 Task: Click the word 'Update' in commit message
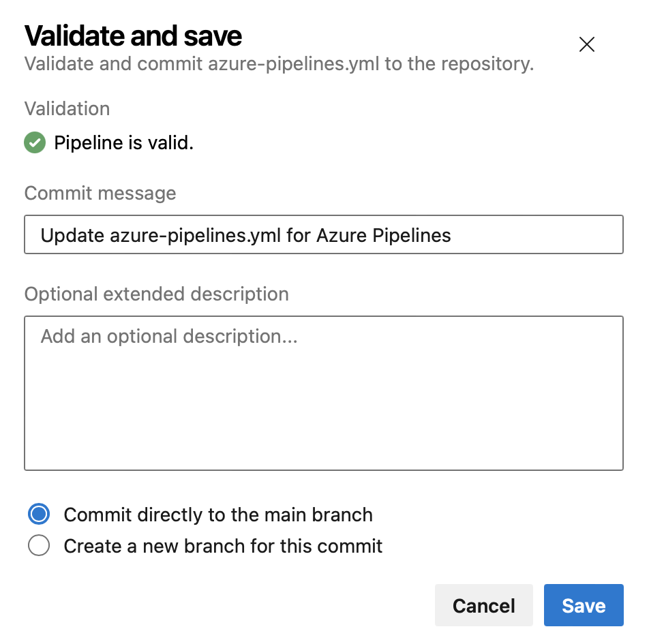point(72,236)
